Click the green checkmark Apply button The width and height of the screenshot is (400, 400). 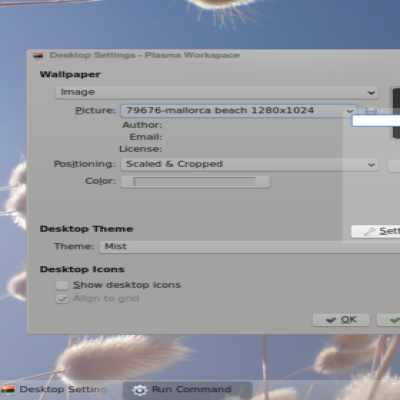389,320
